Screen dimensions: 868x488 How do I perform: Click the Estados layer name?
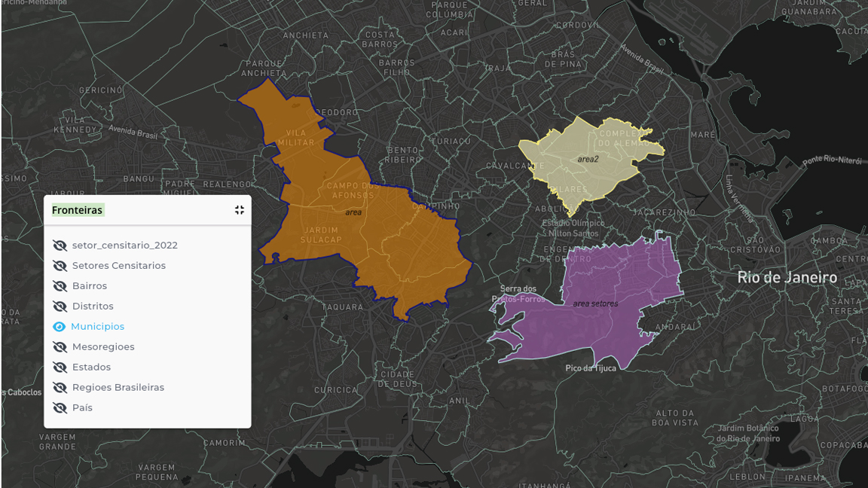click(91, 368)
